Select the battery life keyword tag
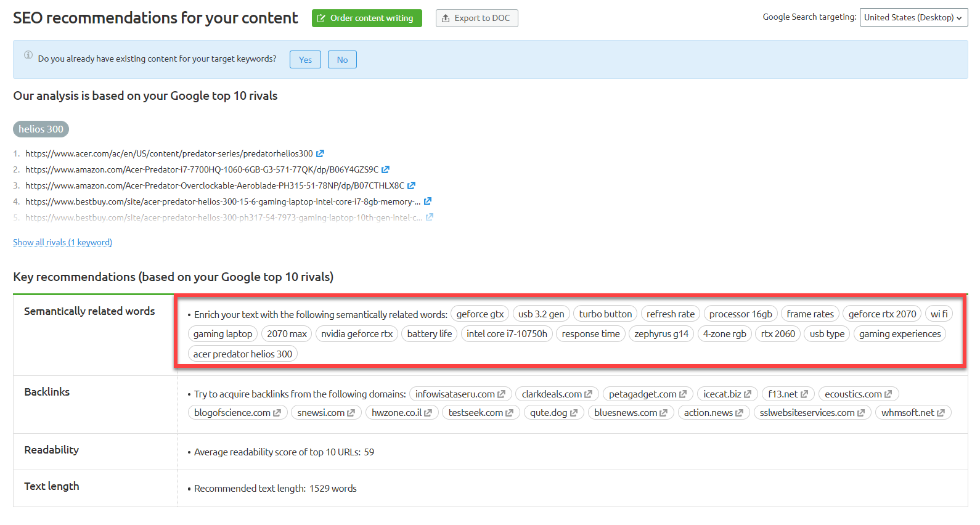The width and height of the screenshot is (980, 525). pos(430,334)
